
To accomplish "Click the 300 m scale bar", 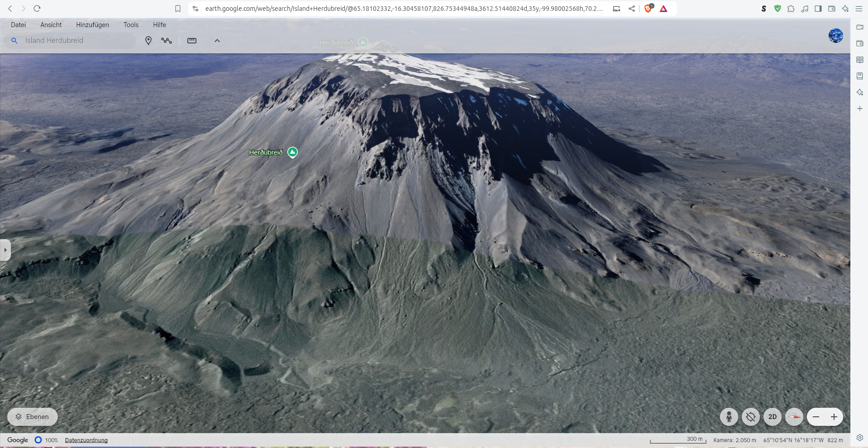I will coord(678,440).
